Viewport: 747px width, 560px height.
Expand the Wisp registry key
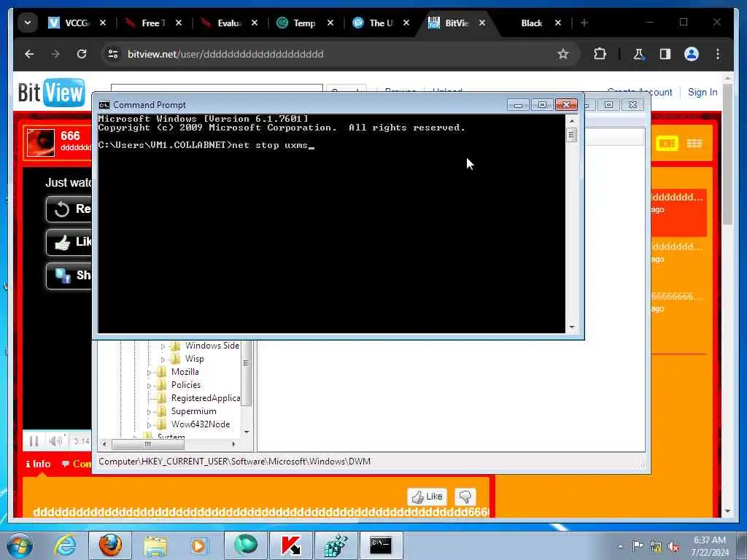point(163,359)
